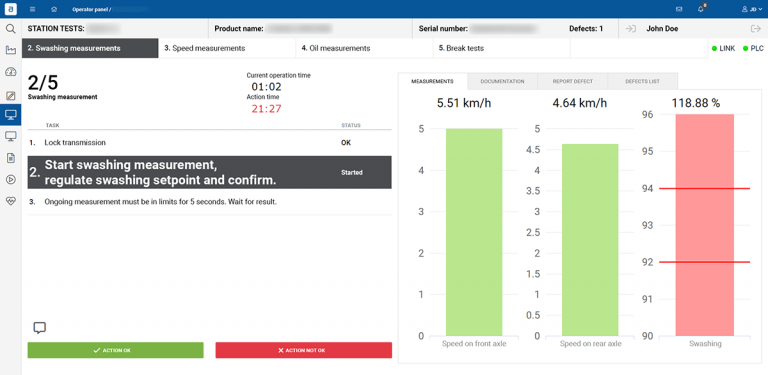Image resolution: width=768 pixels, height=375 pixels.
Task: Click the John Doe operator name
Action: click(662, 29)
